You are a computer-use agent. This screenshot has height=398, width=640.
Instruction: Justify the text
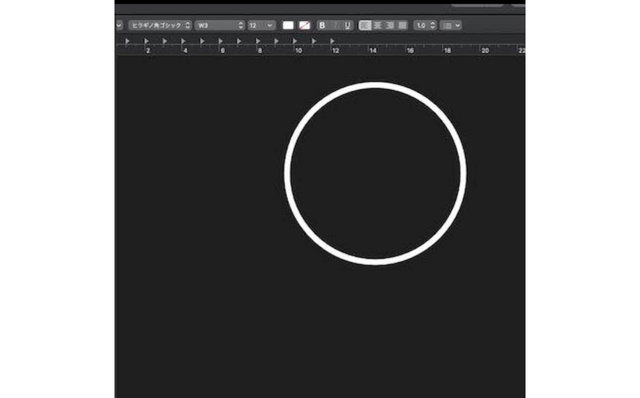[x=402, y=25]
